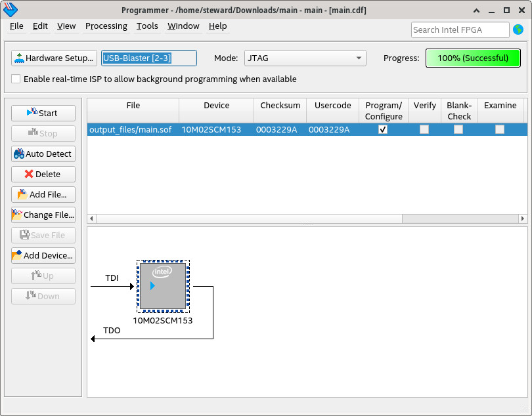Click the USB-Blaster [2-3] hardware field

pyautogui.click(x=149, y=58)
